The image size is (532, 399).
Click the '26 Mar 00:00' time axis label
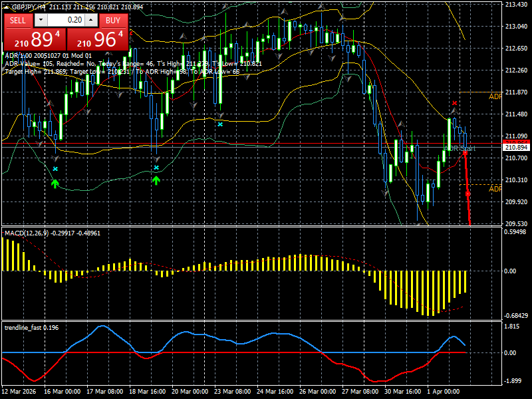click(x=318, y=392)
